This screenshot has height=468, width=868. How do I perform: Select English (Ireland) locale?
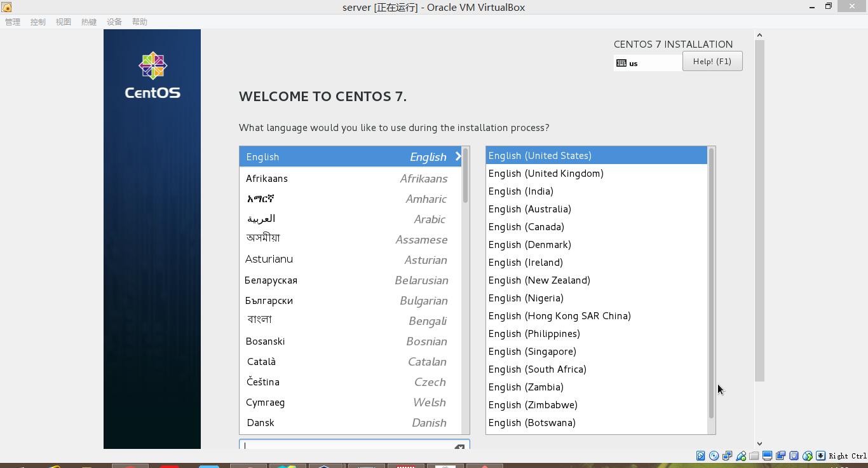coord(597,262)
